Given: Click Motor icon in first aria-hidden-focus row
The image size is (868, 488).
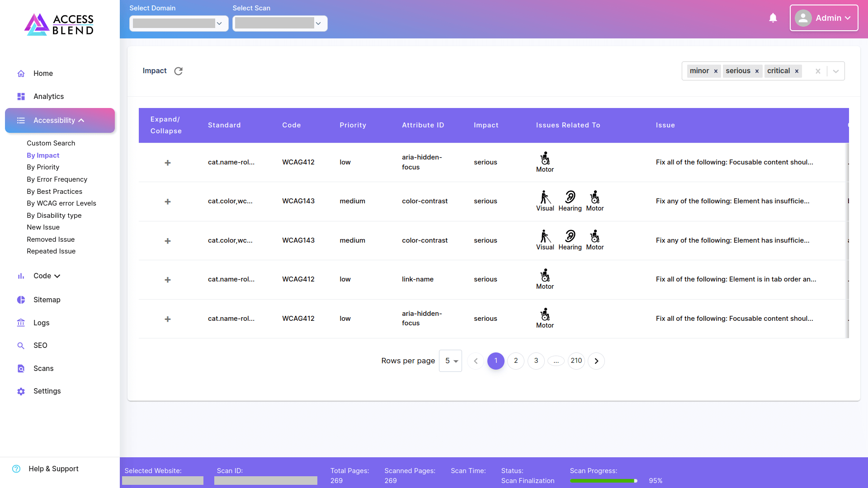Looking at the screenshot, I should [545, 158].
